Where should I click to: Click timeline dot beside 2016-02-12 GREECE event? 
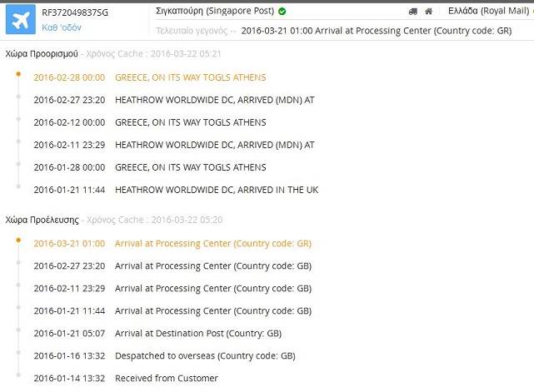[17, 121]
